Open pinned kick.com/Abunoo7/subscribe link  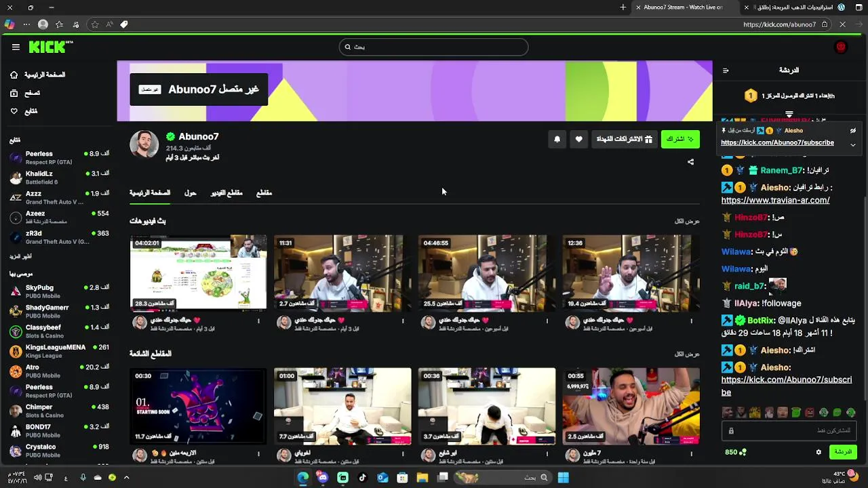tap(777, 143)
